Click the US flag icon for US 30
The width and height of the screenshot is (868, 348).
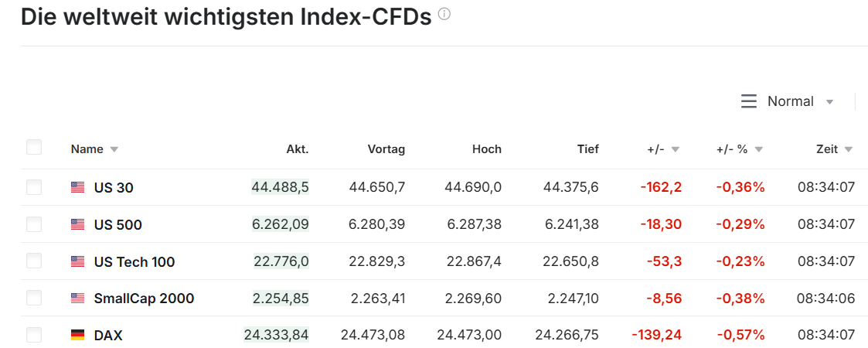pyautogui.click(x=77, y=187)
